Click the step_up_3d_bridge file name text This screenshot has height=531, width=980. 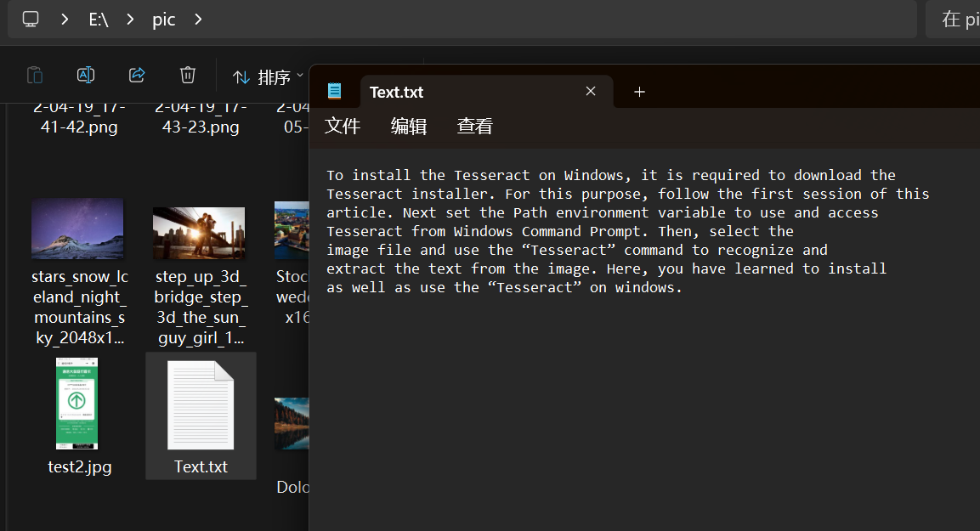tap(201, 307)
